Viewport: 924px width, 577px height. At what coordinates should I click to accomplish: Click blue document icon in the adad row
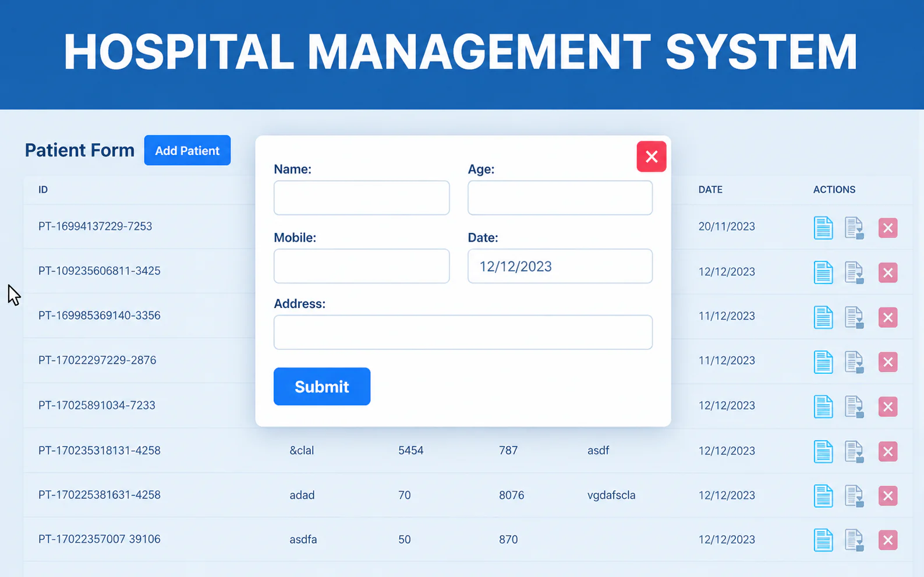point(823,496)
